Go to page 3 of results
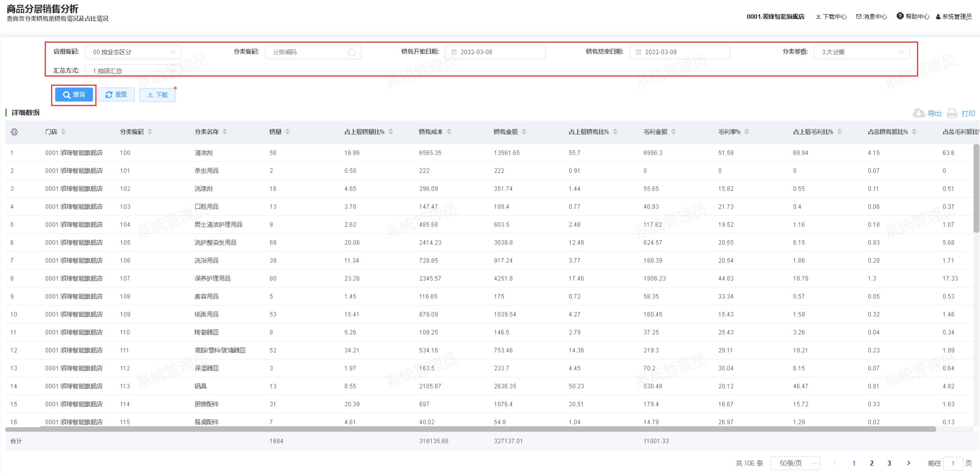The height and width of the screenshot is (474, 980). pos(889,463)
